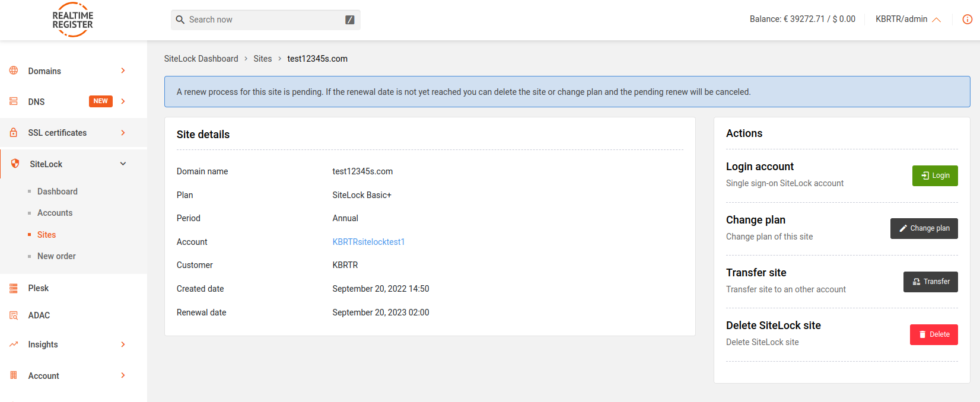Click the SiteLock shield icon

15,164
